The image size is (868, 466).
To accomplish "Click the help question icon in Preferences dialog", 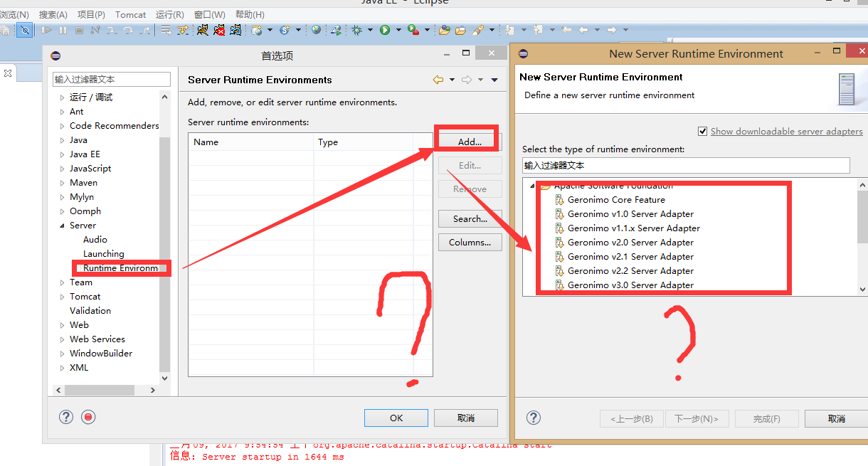I will pyautogui.click(x=65, y=418).
